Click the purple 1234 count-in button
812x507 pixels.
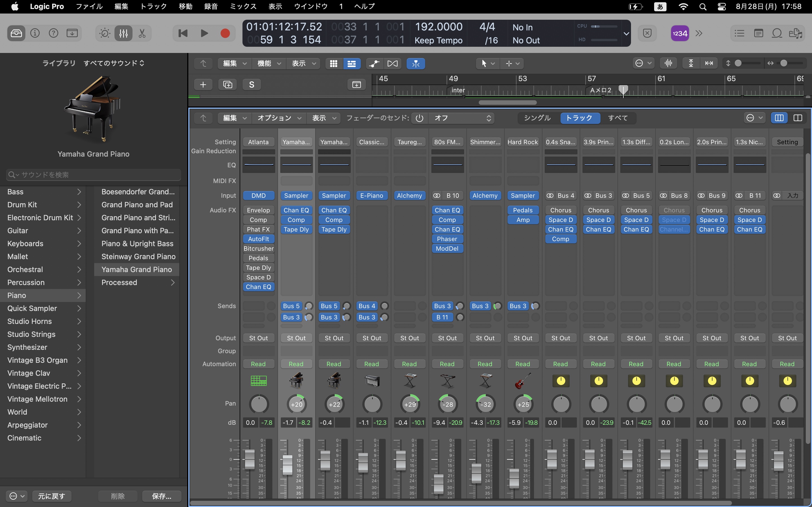point(679,33)
